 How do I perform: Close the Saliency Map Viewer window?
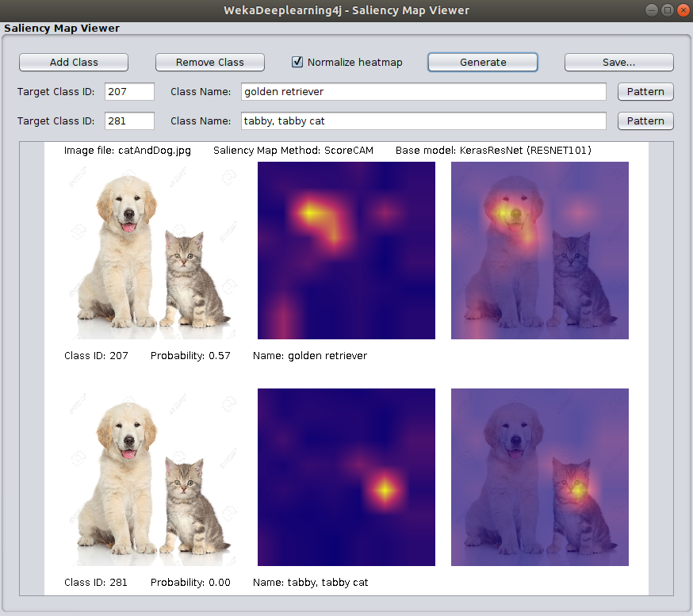point(683,10)
